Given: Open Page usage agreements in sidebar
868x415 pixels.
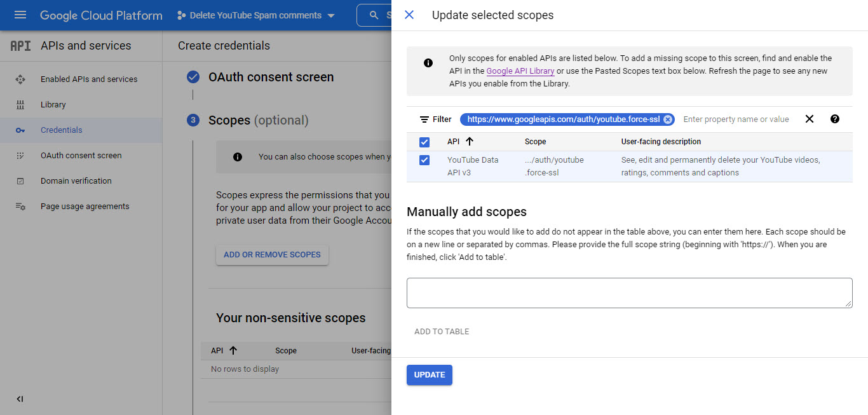Looking at the screenshot, I should click(85, 207).
